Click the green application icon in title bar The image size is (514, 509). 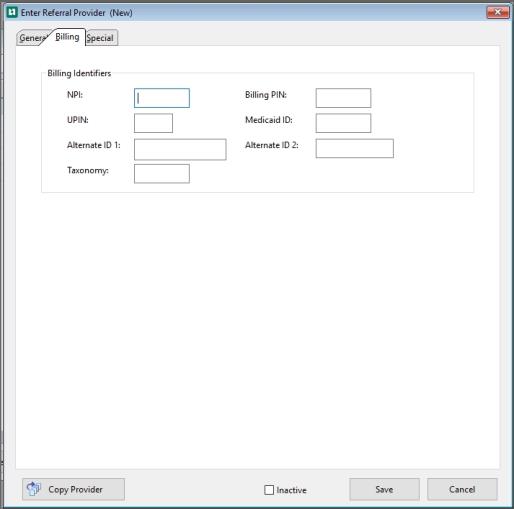[12, 13]
